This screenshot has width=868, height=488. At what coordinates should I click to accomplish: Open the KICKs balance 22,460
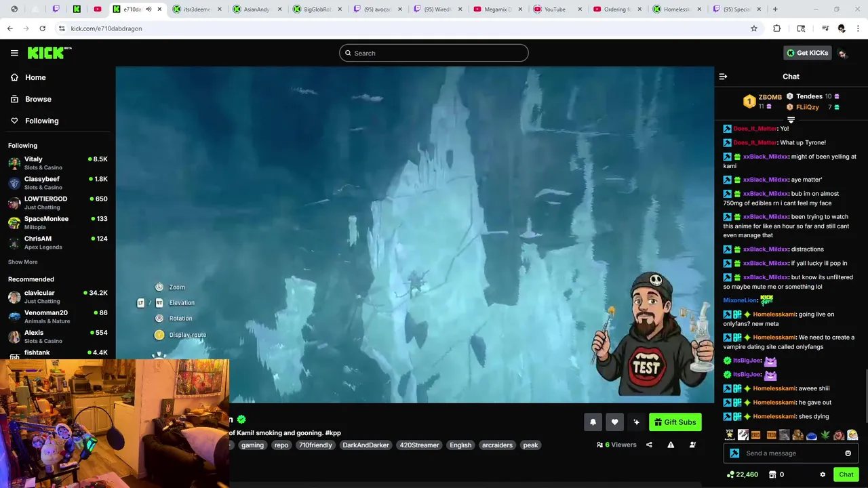pos(742,474)
